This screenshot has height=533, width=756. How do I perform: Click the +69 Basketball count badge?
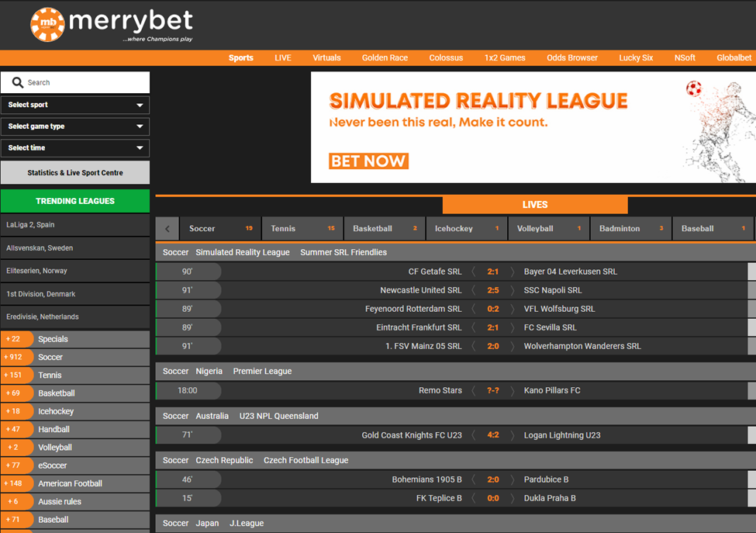[16, 393]
